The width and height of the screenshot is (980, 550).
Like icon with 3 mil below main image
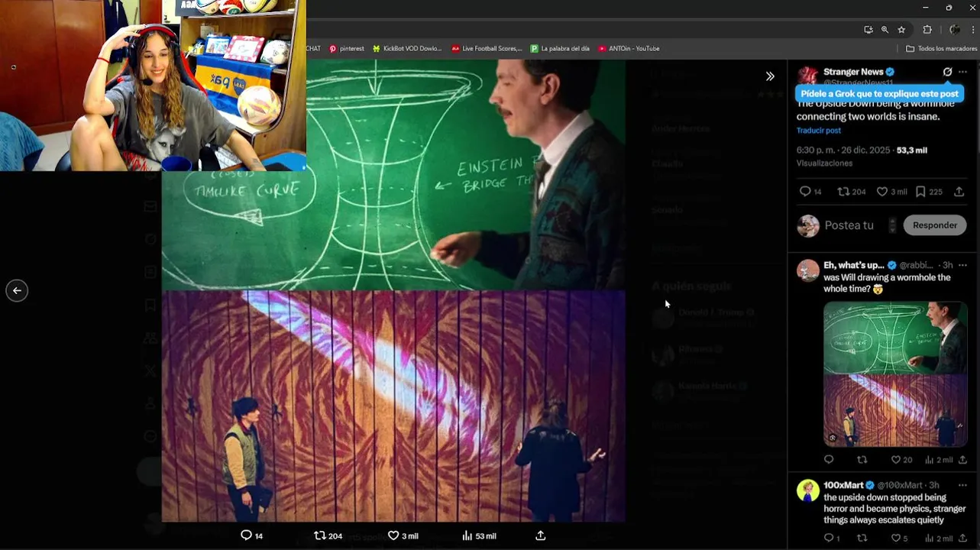pos(403,535)
